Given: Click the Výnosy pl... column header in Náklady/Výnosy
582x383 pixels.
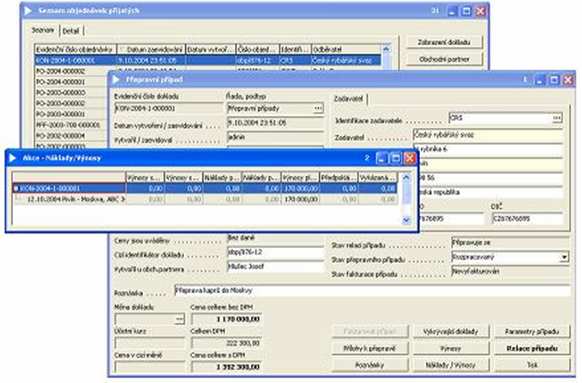Looking at the screenshot, I should [300, 178].
